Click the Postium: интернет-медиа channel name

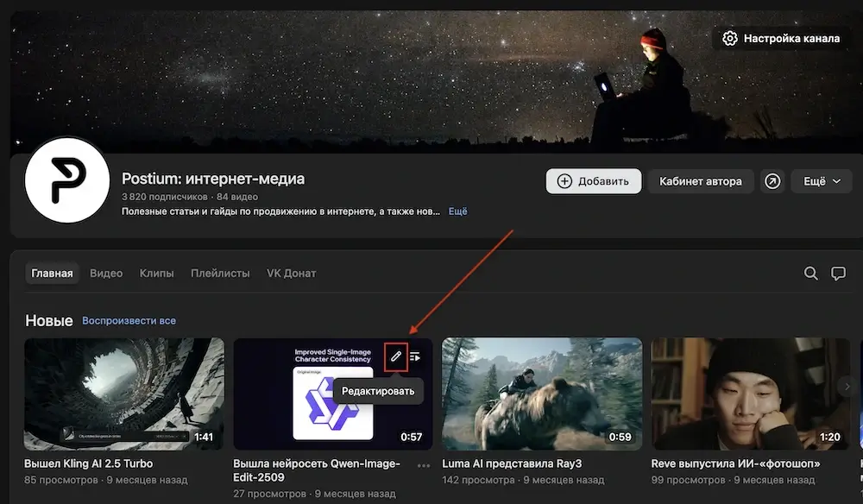213,179
